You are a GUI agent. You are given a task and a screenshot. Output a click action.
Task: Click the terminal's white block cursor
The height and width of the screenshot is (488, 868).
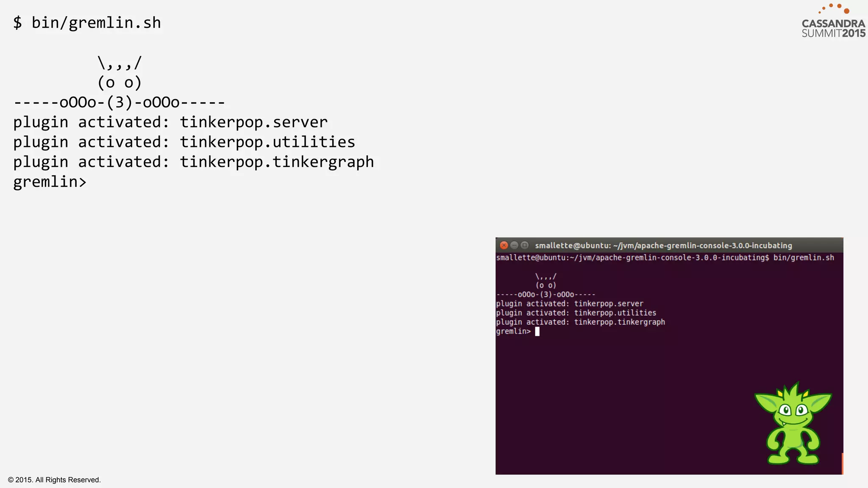coord(537,332)
